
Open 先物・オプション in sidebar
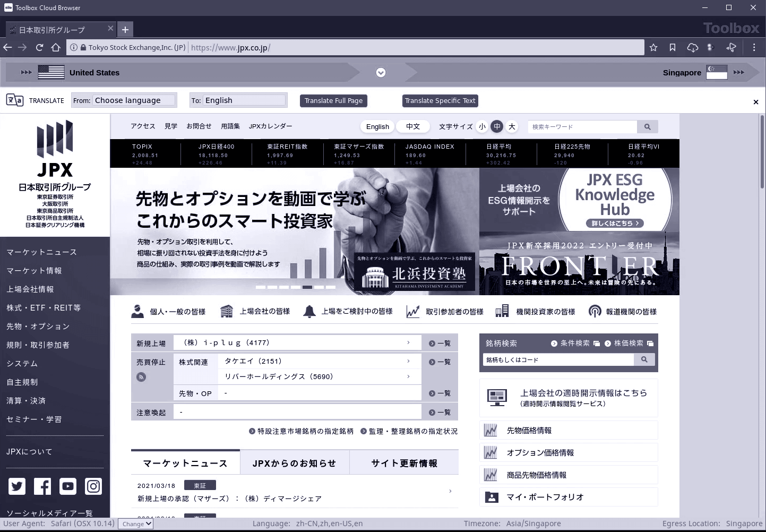pyautogui.click(x=38, y=327)
